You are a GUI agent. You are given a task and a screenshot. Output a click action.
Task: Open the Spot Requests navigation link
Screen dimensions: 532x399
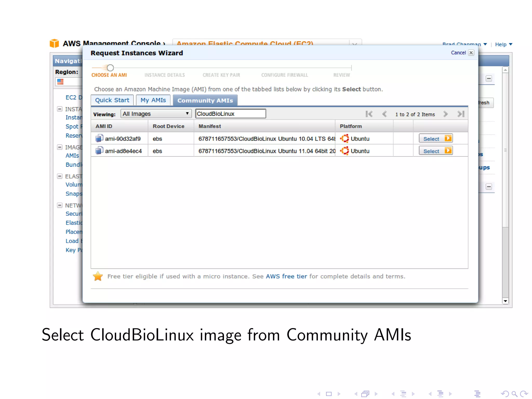click(x=74, y=127)
